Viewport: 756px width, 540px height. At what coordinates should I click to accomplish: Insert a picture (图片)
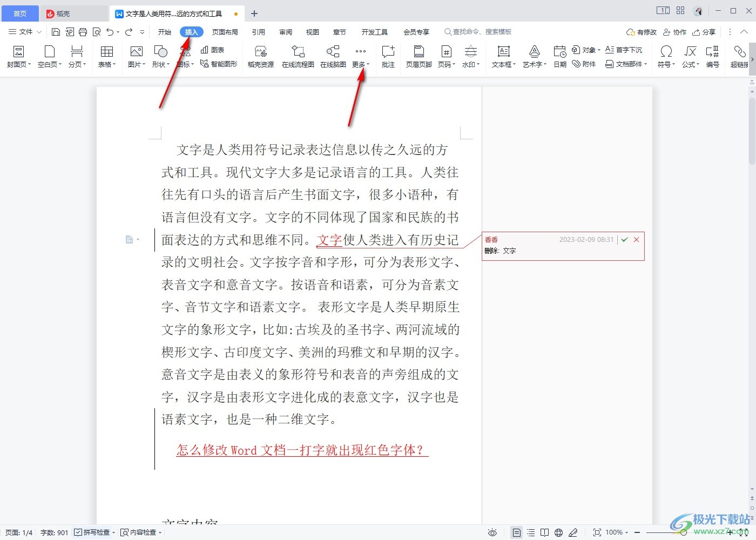137,56
